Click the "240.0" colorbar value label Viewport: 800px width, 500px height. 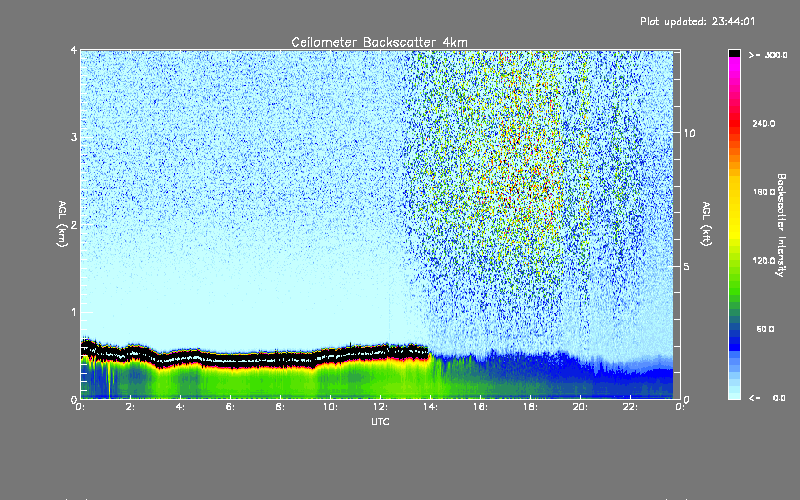[x=764, y=124]
